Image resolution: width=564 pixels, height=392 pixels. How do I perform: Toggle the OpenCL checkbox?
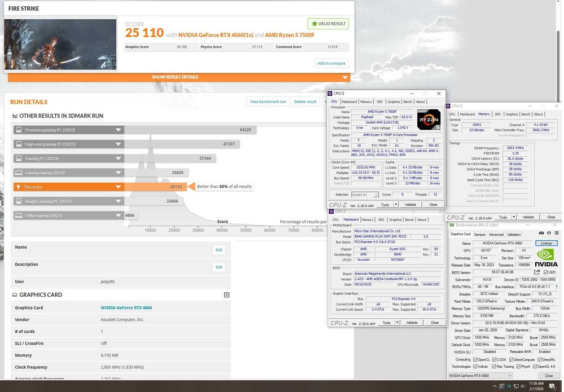click(475, 359)
